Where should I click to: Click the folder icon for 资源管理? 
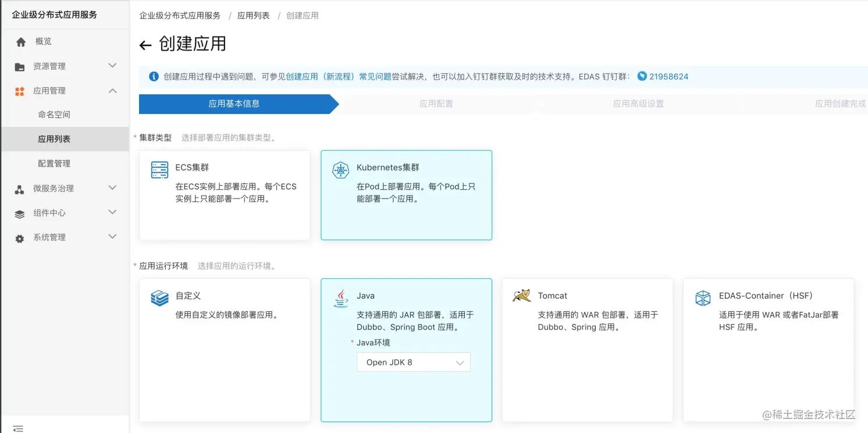coord(20,67)
